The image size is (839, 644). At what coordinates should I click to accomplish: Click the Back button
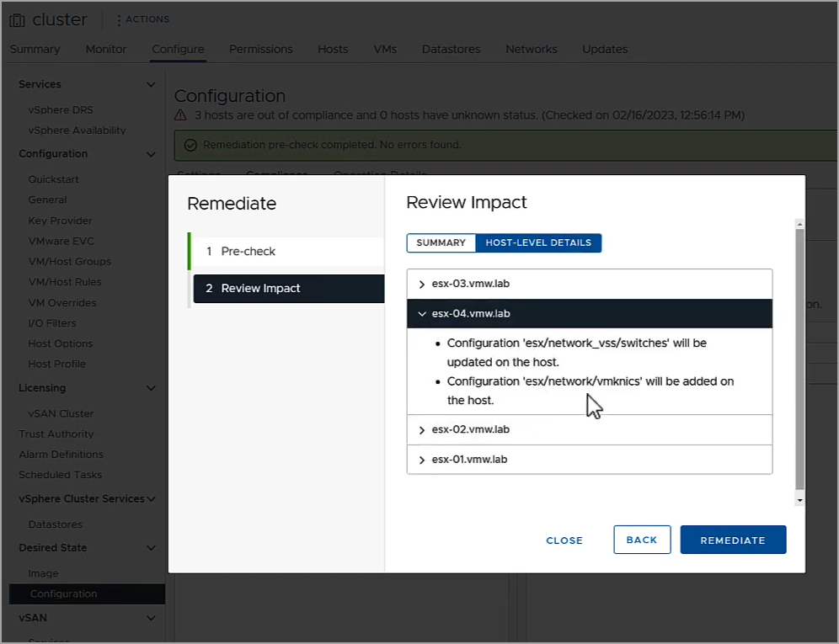[x=642, y=540]
